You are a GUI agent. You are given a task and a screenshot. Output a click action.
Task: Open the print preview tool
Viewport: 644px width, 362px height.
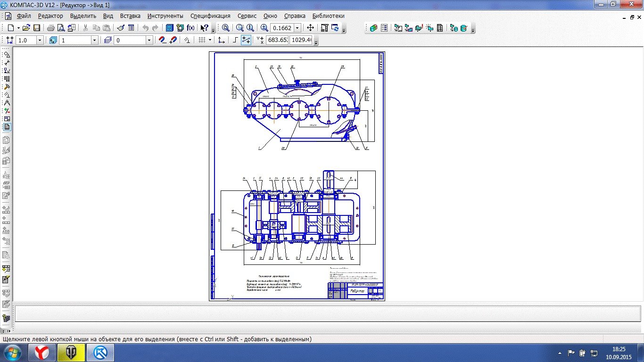click(61, 28)
